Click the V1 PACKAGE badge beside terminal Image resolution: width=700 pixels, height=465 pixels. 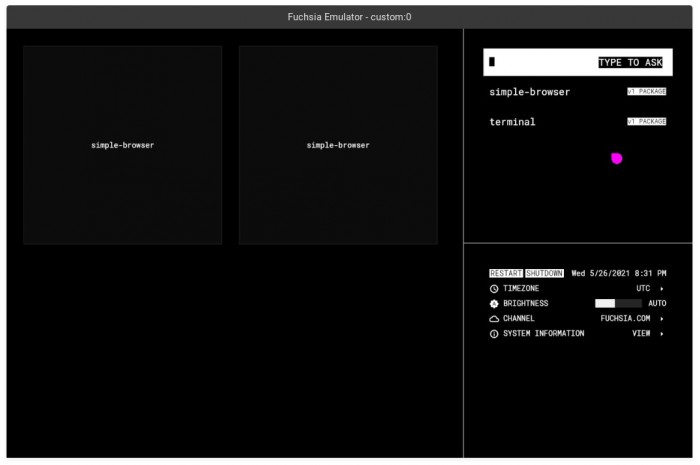646,122
